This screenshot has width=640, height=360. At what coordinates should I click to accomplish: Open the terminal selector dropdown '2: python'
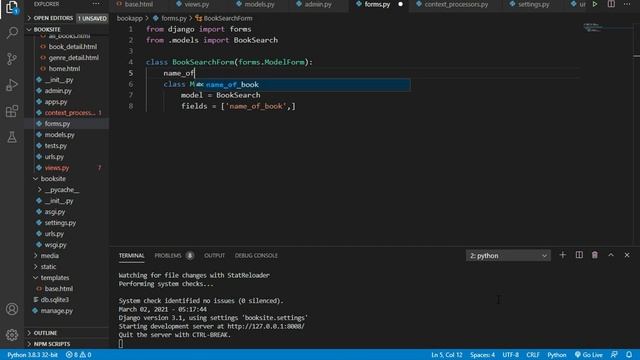508,256
